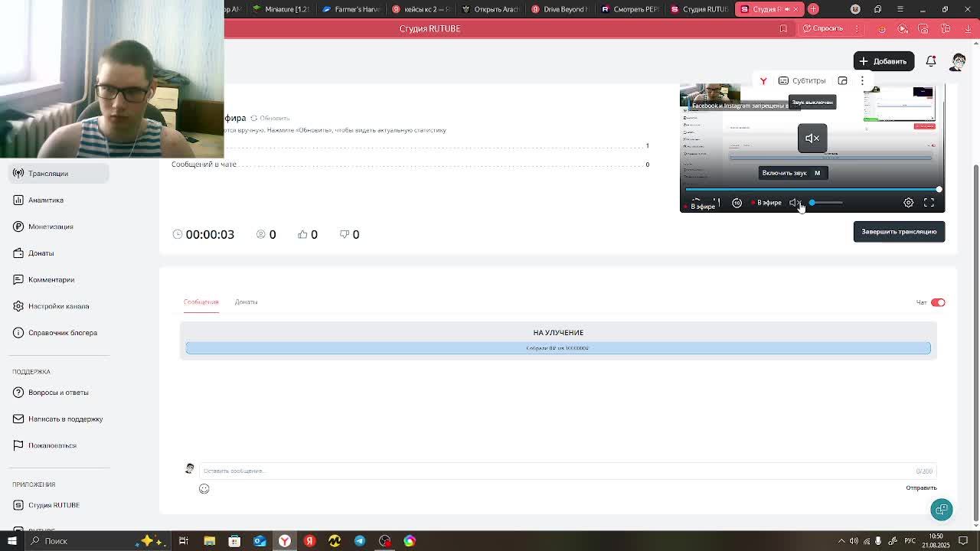The width and height of the screenshot is (980, 551).
Task: Switch to the Drive Beyond browser tab
Action: 560,9
